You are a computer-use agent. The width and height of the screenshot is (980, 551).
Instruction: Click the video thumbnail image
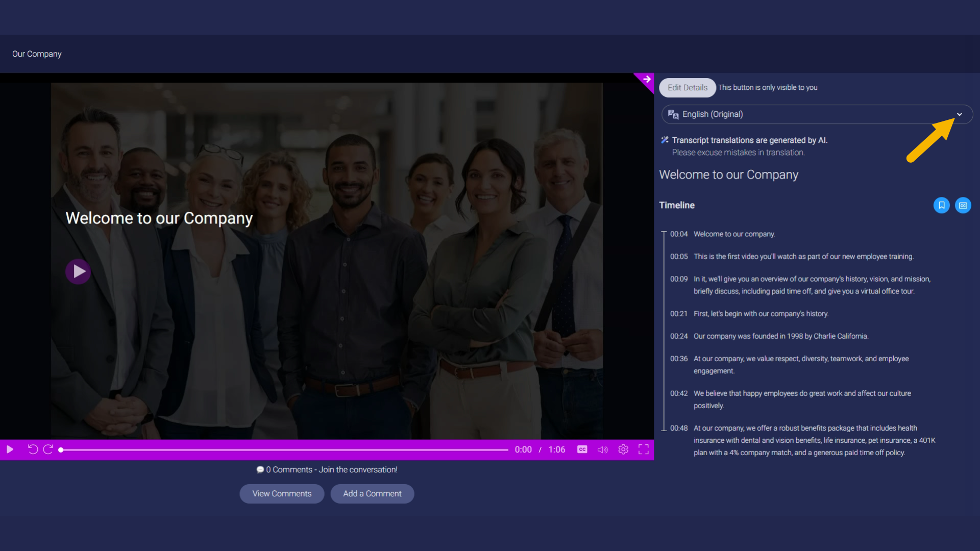click(x=327, y=261)
